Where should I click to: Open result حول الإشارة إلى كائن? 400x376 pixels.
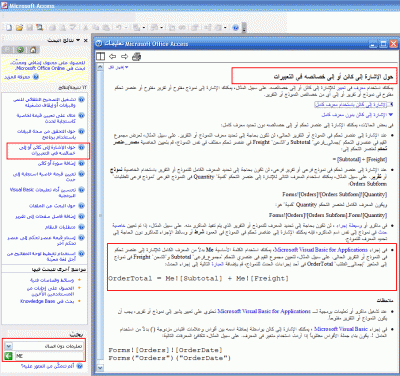[x=47, y=150]
